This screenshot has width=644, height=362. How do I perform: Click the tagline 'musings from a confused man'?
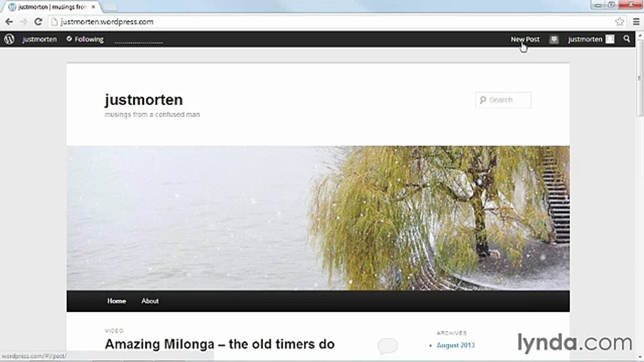point(152,115)
